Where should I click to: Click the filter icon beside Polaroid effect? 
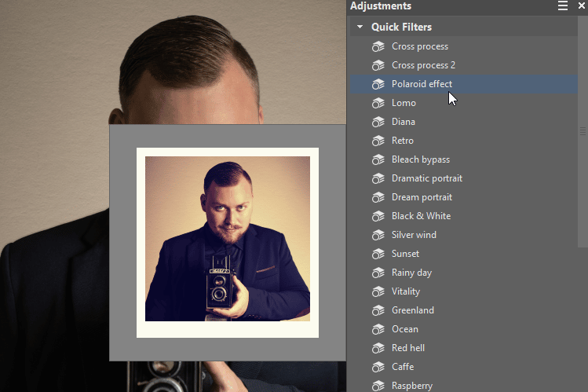click(378, 84)
